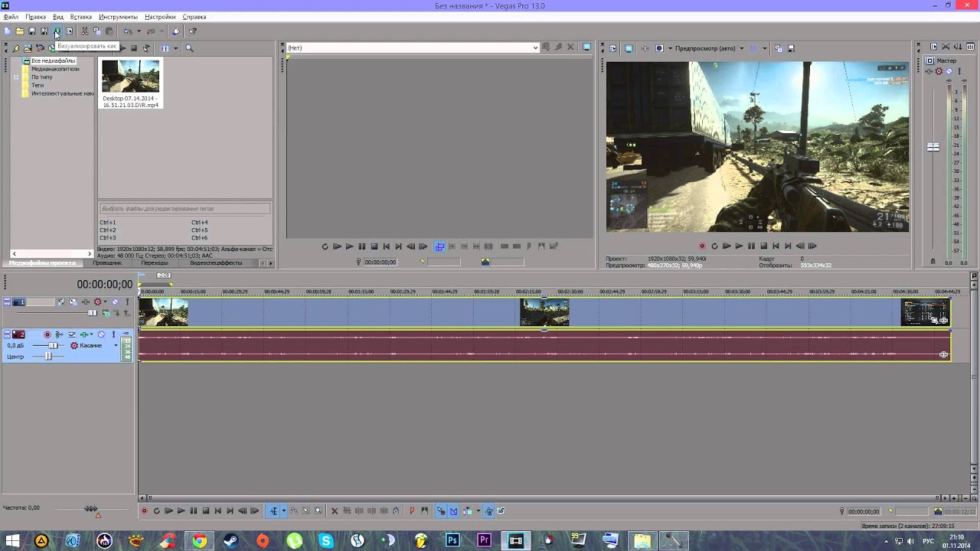Open edit tool selector dropdown arrow
The height and width of the screenshot is (551, 980).
pyautogui.click(x=284, y=511)
